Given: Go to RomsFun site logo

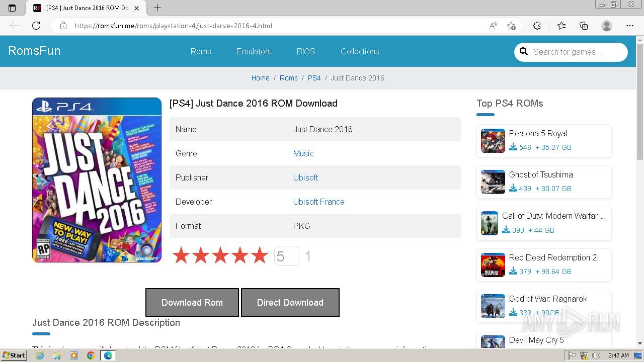Looking at the screenshot, I should coord(34,51).
